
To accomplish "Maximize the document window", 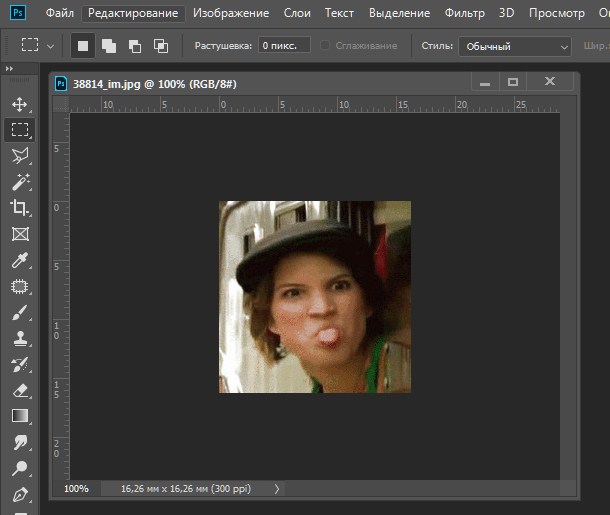I will coord(513,82).
